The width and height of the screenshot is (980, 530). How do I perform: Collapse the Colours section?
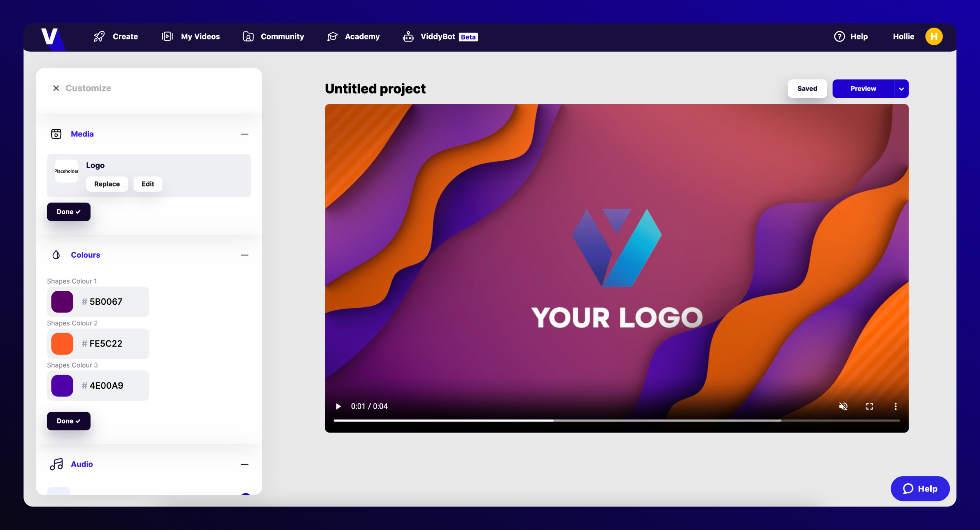pyautogui.click(x=245, y=255)
